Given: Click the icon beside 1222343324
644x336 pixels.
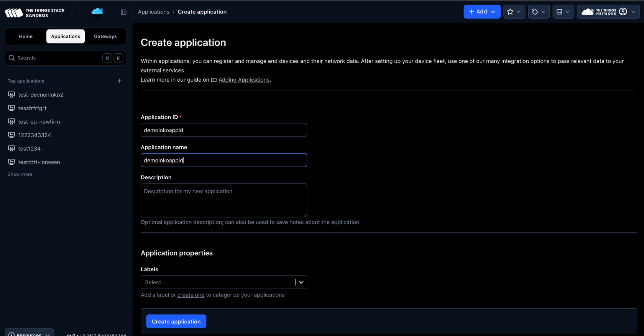Looking at the screenshot, I should pyautogui.click(x=11, y=134).
